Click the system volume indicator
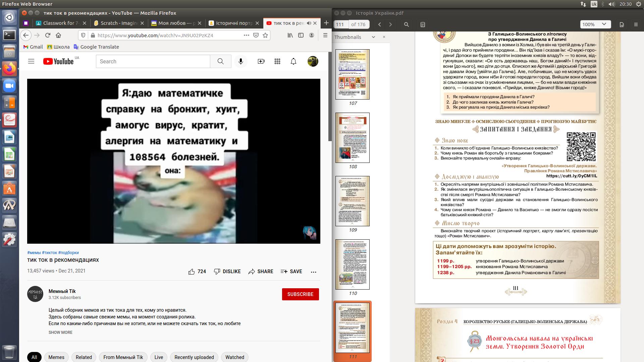Image resolution: width=644 pixels, height=362 pixels. pos(611,4)
